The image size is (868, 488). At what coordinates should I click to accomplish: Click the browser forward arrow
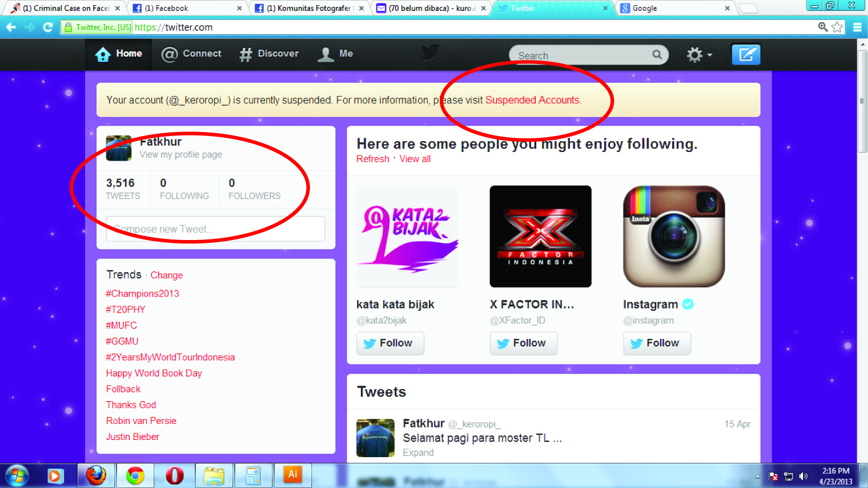(x=30, y=27)
